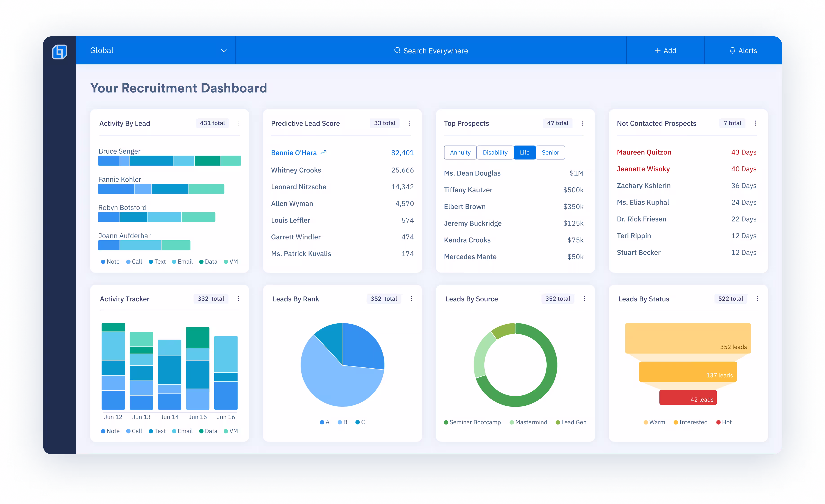Click the Add button

tap(665, 51)
